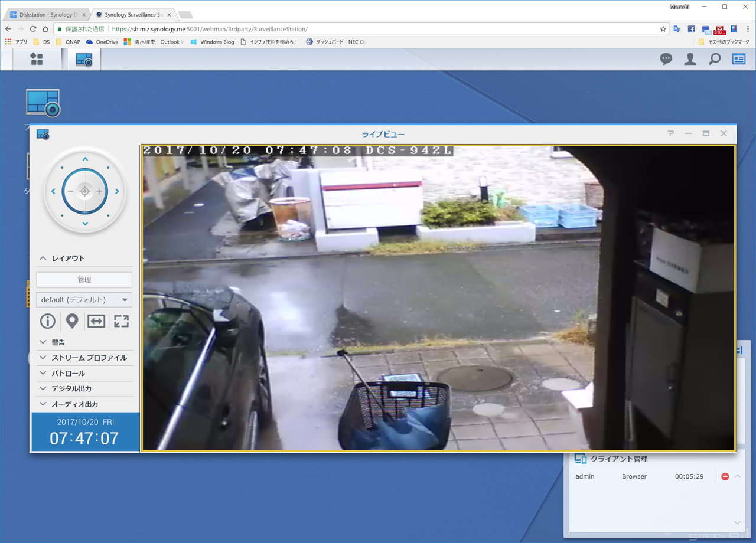Open the default layout dropdown
The width and height of the screenshot is (756, 543).
(x=84, y=300)
